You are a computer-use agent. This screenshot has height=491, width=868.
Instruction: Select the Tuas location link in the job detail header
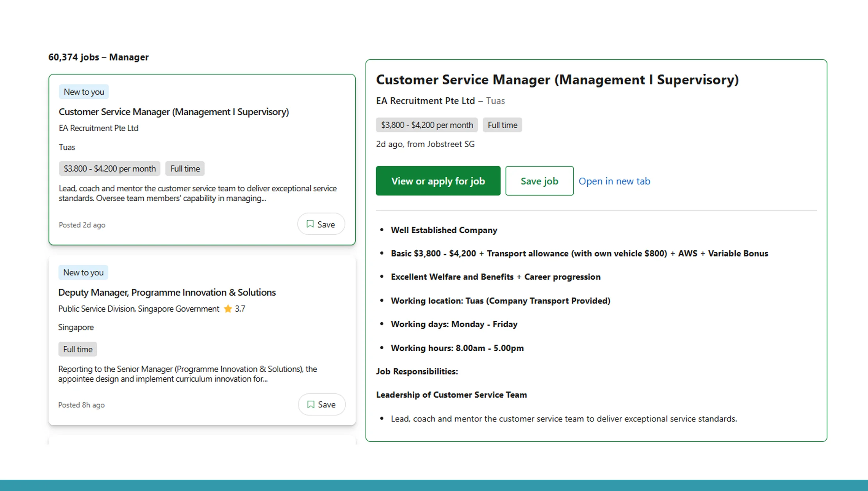tap(495, 100)
